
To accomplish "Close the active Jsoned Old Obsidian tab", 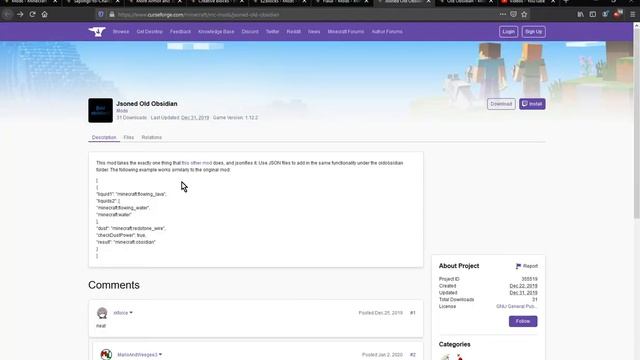I will pos(428,2).
